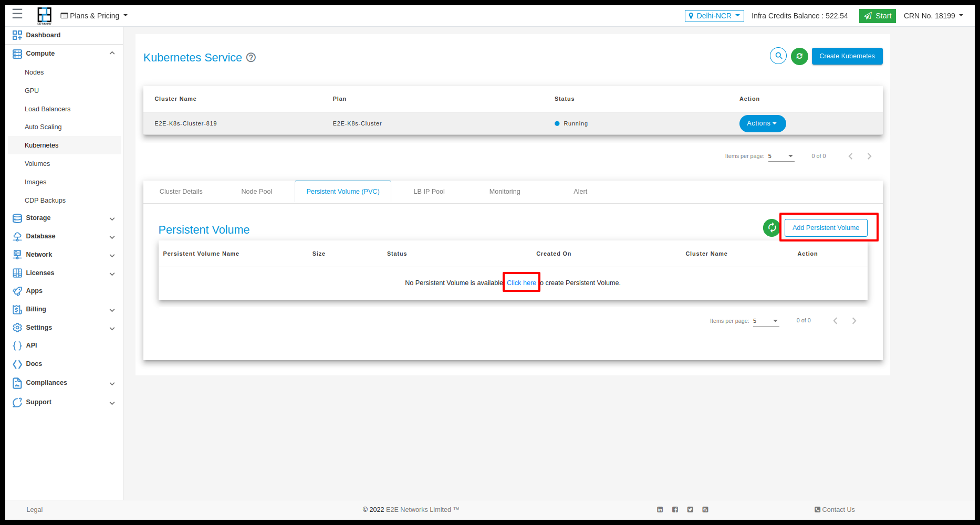Click the Apps rocket icon

point(17,291)
